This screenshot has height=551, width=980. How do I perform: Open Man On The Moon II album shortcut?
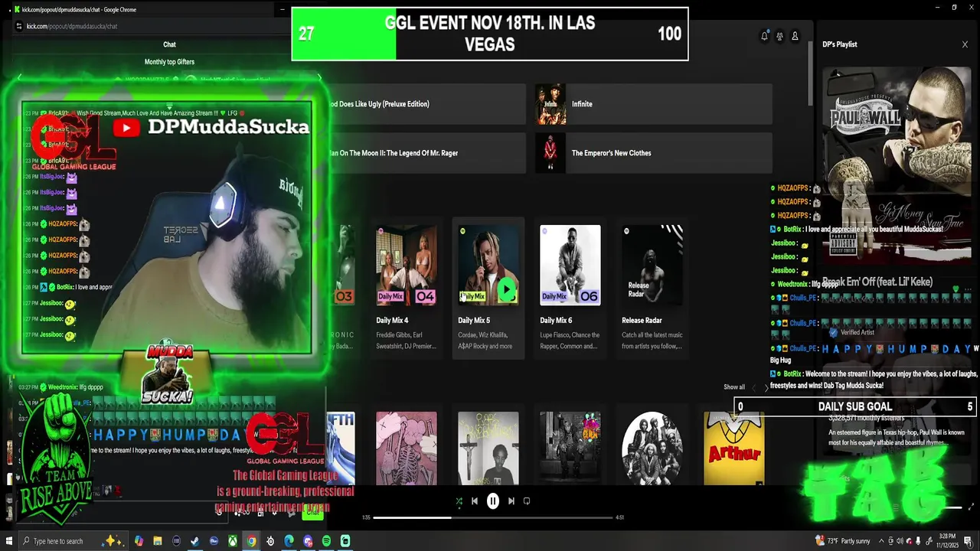(x=426, y=153)
